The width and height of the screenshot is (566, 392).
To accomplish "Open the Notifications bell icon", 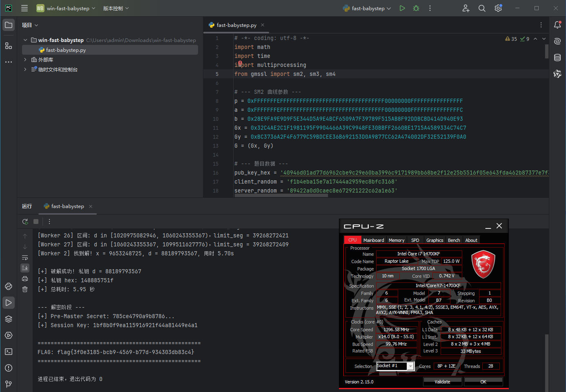I will (x=557, y=25).
